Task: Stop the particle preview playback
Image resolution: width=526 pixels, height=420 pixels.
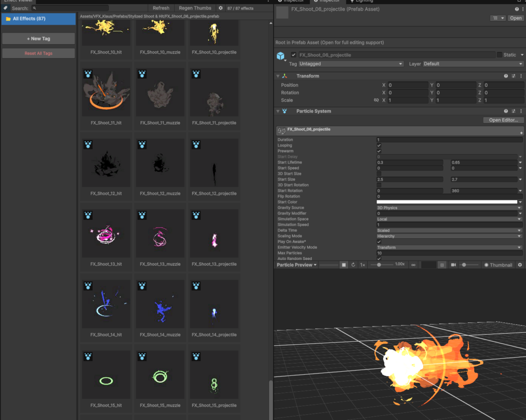Action: [344, 265]
